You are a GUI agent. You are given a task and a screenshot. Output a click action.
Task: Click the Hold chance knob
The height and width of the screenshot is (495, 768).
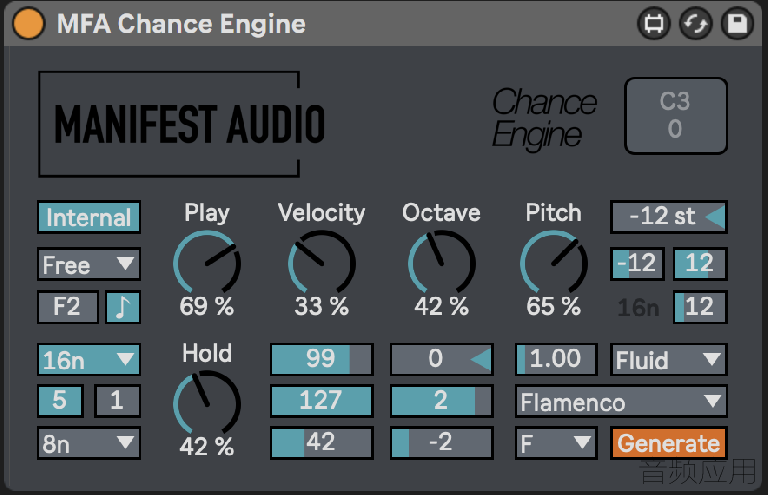[x=207, y=402]
